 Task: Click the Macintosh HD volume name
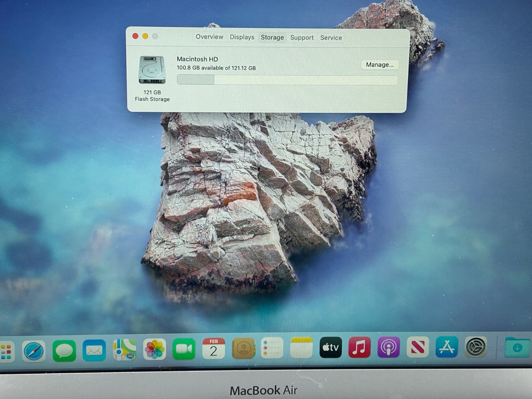point(197,59)
